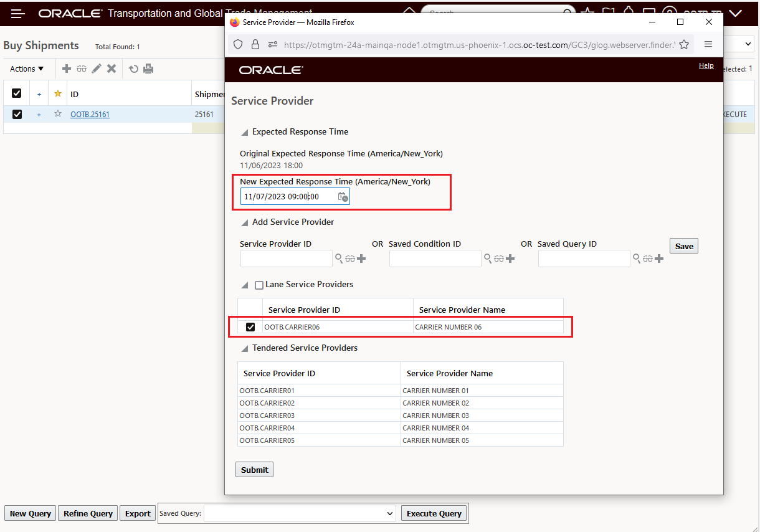This screenshot has width=760, height=532.
Task: Click the Execute Query button
Action: point(434,513)
